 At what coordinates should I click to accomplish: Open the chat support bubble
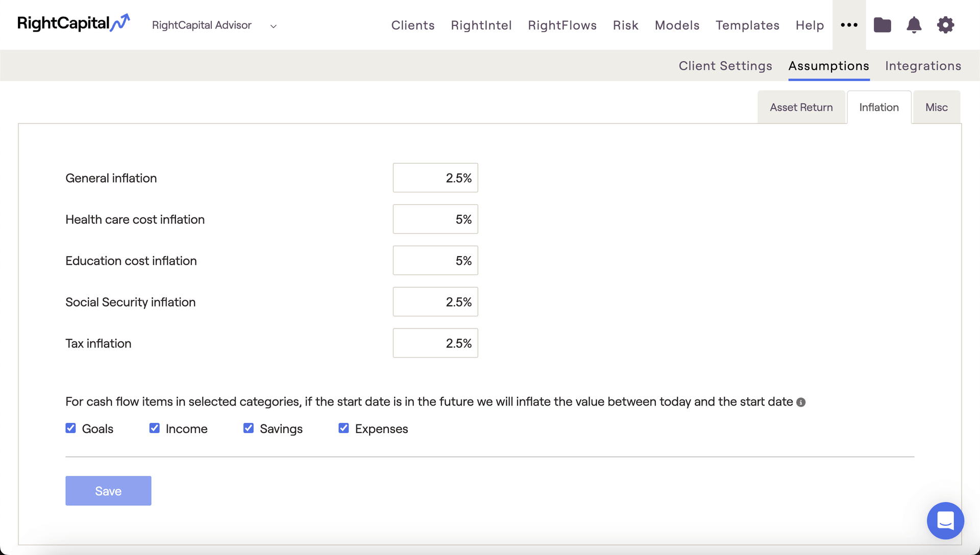click(945, 520)
